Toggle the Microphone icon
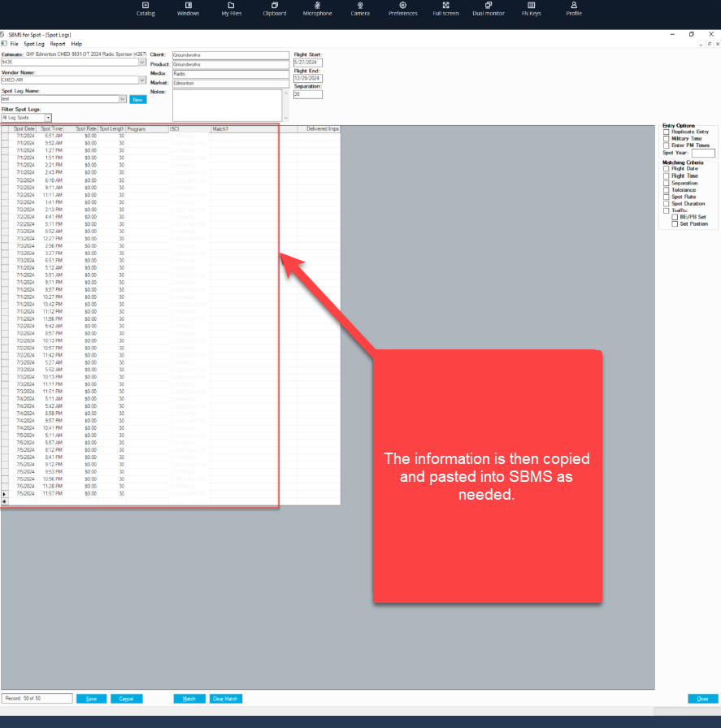The width and height of the screenshot is (721, 728). coord(317,8)
